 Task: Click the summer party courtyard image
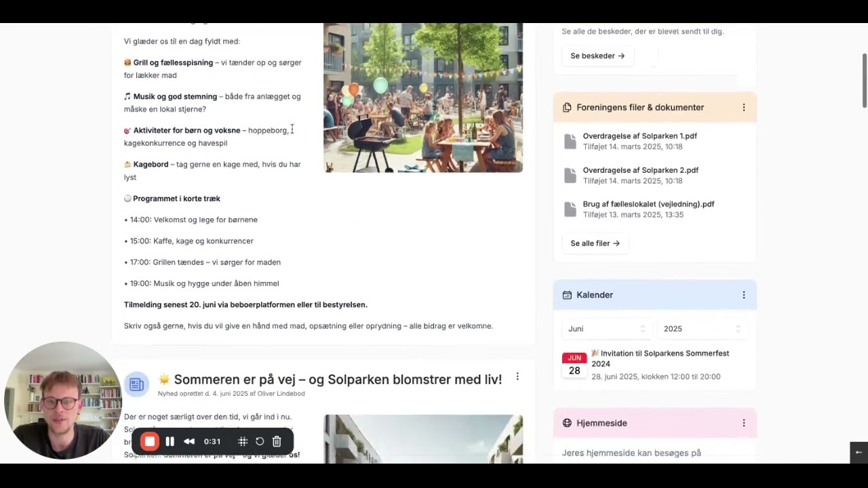[423, 98]
